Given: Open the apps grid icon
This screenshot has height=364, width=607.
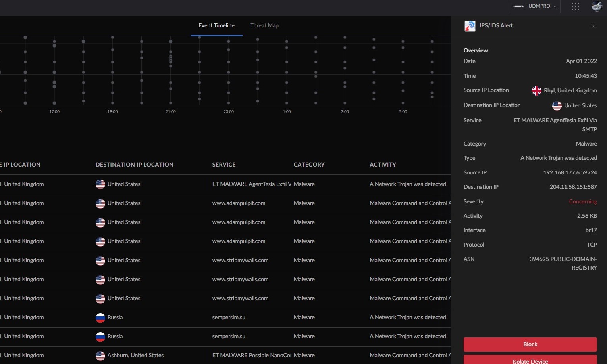Looking at the screenshot, I should click(576, 6).
